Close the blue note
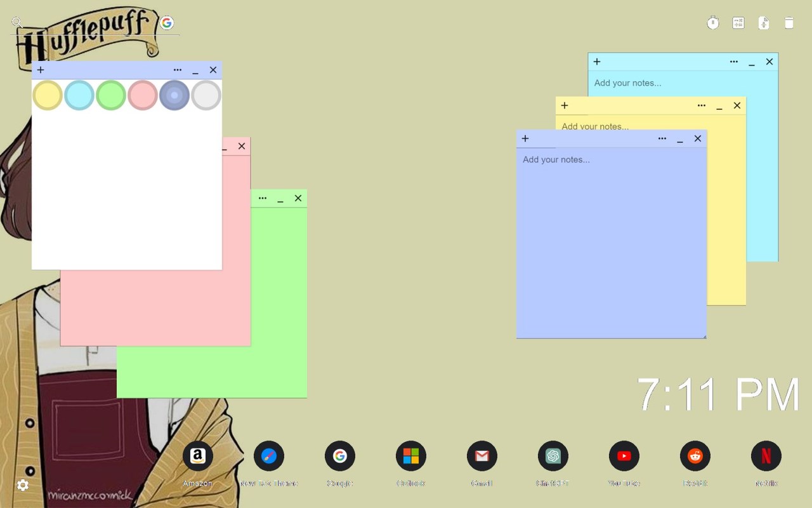 coord(698,138)
